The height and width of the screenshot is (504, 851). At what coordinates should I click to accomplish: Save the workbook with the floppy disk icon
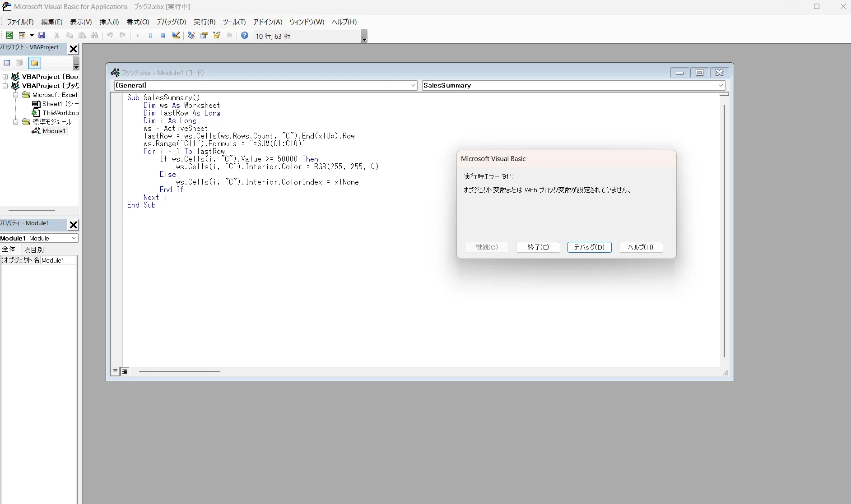(x=42, y=35)
